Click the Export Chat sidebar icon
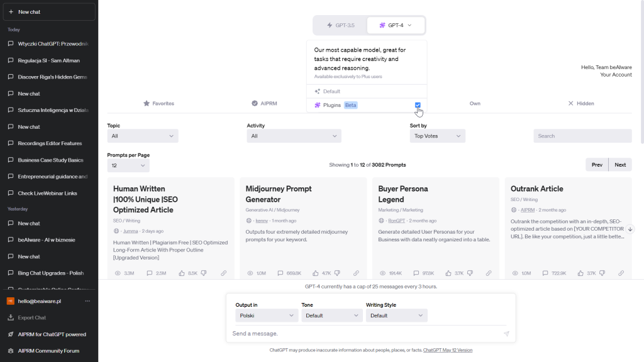Image resolution: width=644 pixels, height=362 pixels. coord(11,318)
